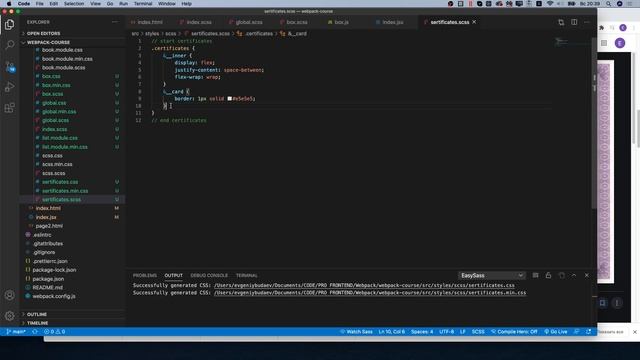Click Spaces: 4 indentation setting
Image resolution: width=640 pixels, height=360 pixels.
[x=422, y=332]
